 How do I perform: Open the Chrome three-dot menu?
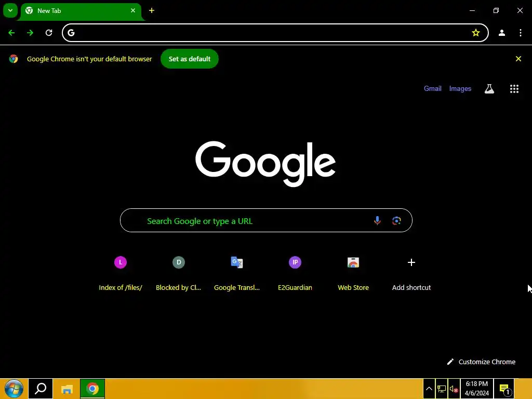(521, 33)
